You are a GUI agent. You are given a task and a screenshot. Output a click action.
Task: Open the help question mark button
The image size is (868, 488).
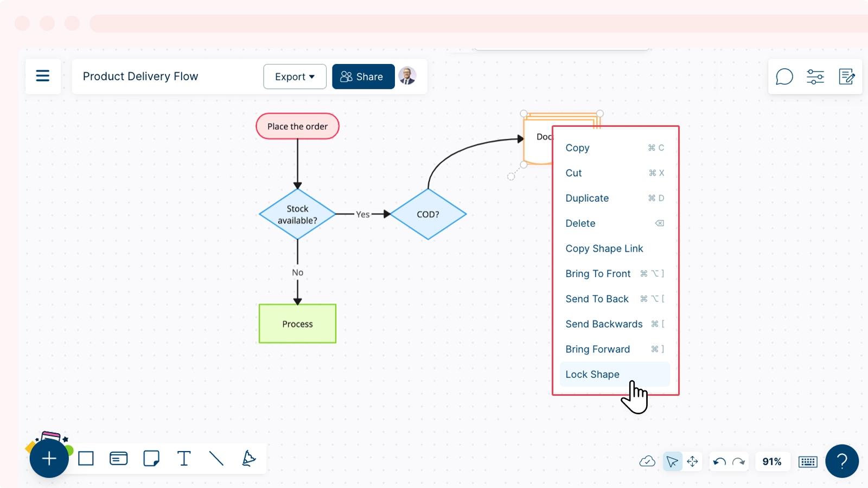tap(842, 461)
